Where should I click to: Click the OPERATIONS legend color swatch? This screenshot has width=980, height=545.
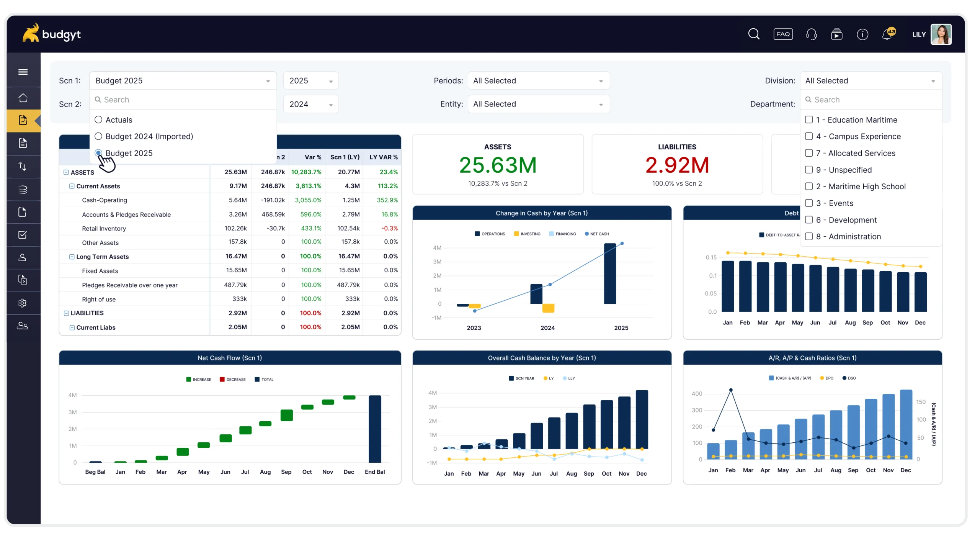[477, 234]
